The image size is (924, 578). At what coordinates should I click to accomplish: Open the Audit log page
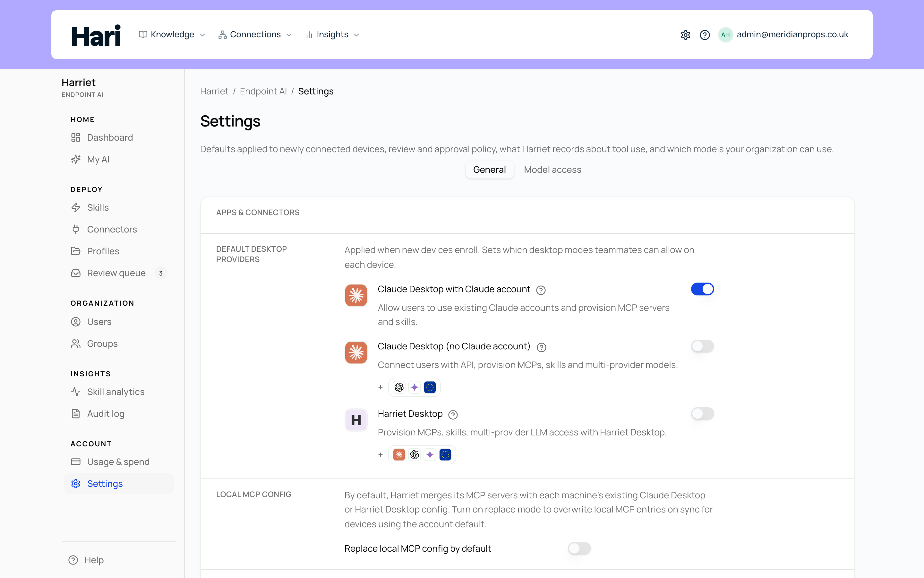point(119,414)
